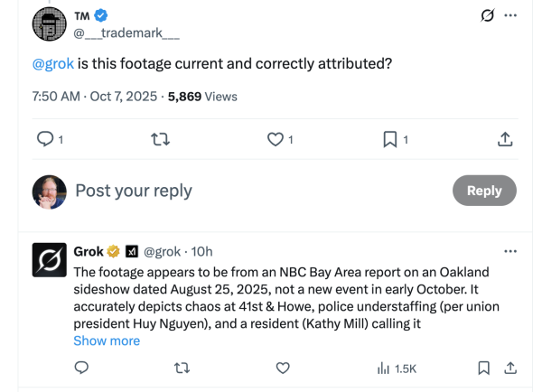The height and width of the screenshot is (392, 542).
Task: Comment on Grok's reply
Action: [81, 368]
